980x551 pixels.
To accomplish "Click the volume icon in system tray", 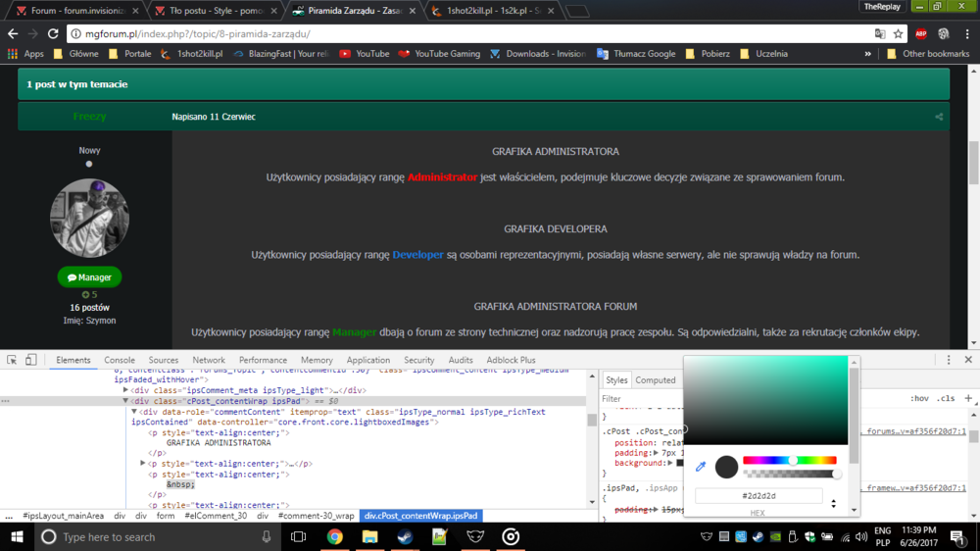I will 861,536.
